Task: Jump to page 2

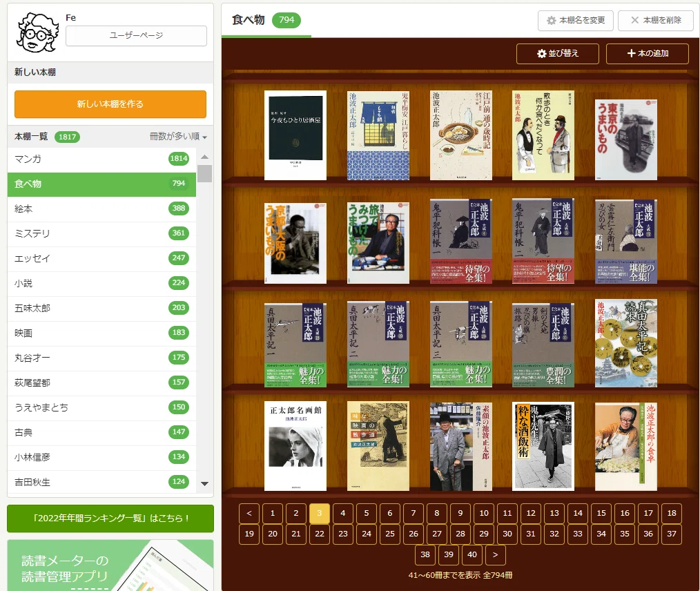Action: click(296, 514)
